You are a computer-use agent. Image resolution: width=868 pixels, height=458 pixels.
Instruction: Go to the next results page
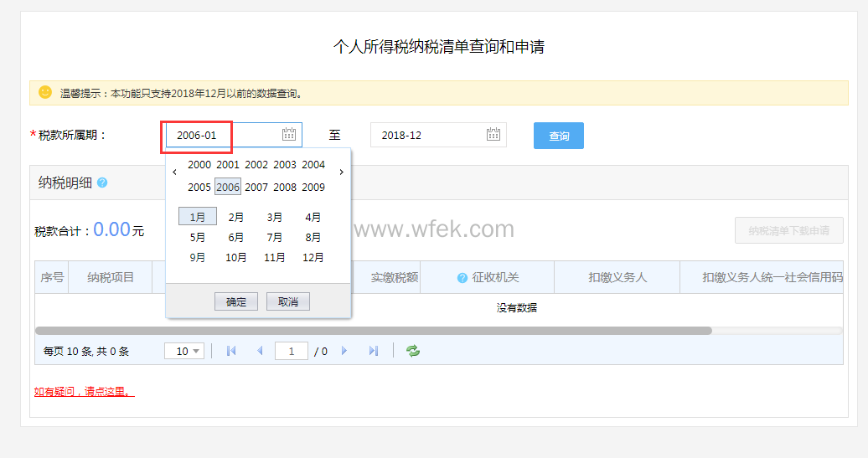(344, 351)
